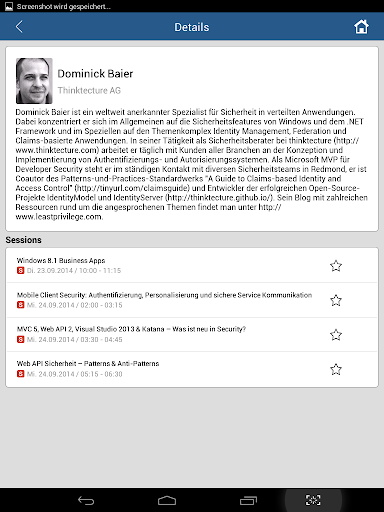Tap the screenshot saved notification icon

(x=9, y=6)
